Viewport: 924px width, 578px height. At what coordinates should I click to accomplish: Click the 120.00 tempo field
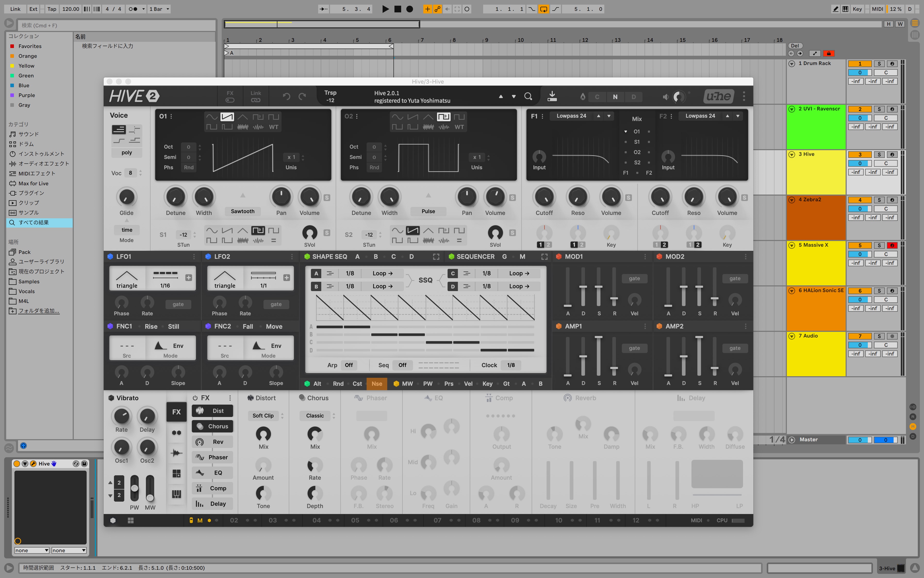tap(71, 9)
